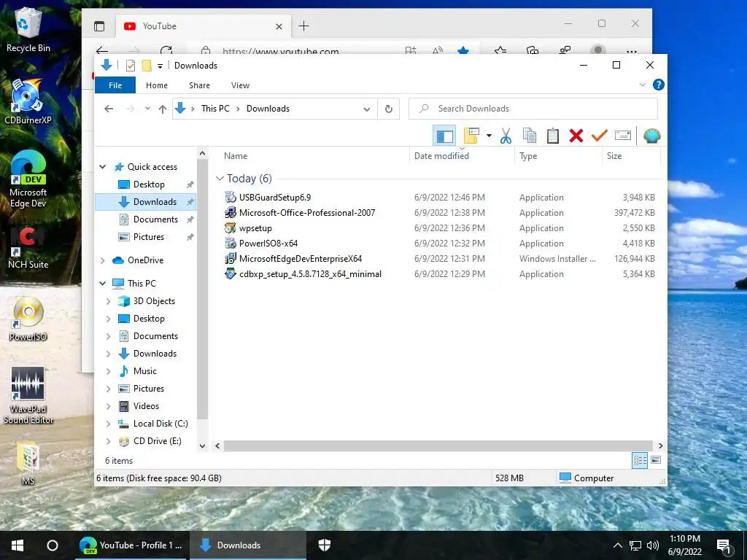Open address bar history dropdown

coord(367,109)
